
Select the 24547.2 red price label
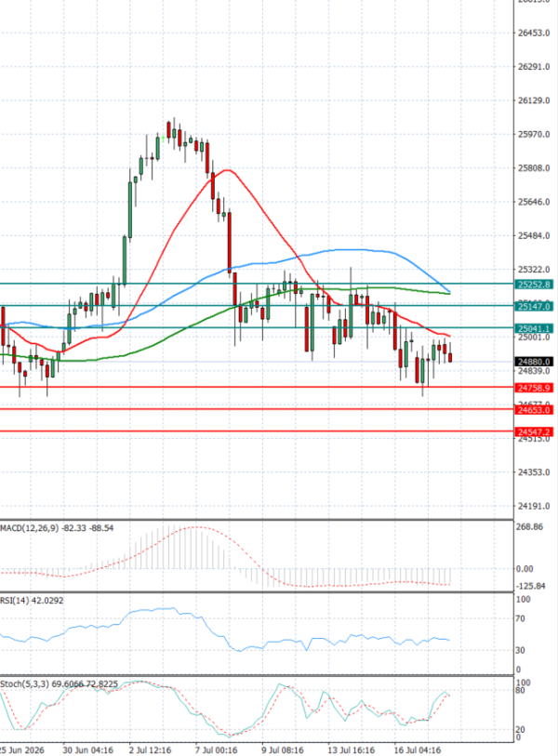(x=534, y=432)
